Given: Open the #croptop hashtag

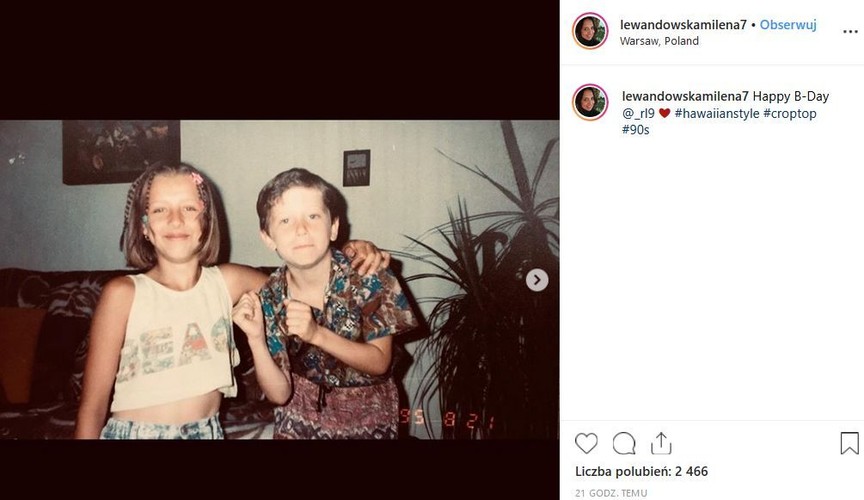Looking at the screenshot, I should 789,113.
